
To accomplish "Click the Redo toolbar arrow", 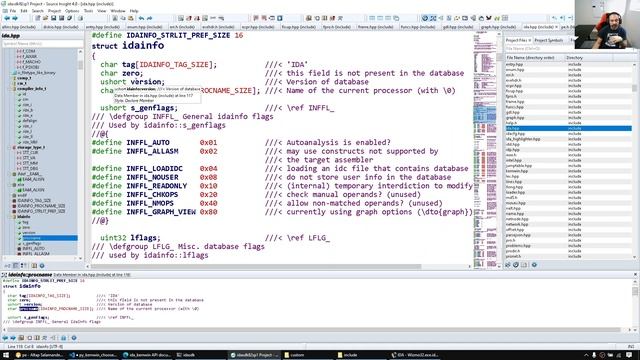I will pyautogui.click(x=149, y=18).
